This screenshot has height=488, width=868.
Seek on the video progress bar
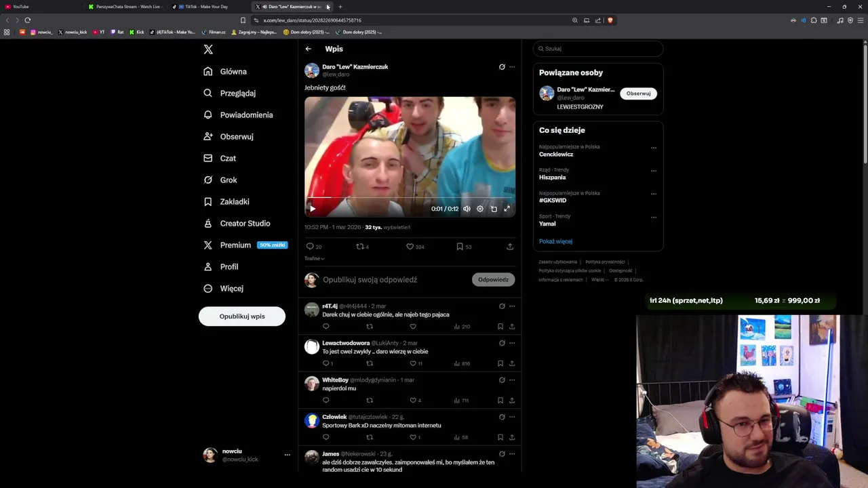tap(410, 198)
